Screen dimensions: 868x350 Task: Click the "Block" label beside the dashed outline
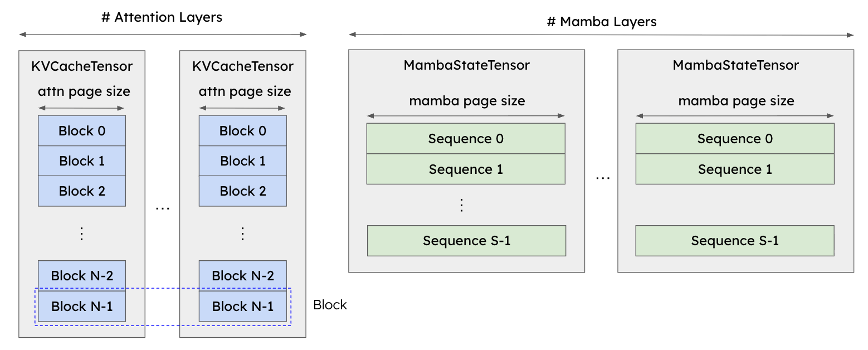pyautogui.click(x=330, y=305)
